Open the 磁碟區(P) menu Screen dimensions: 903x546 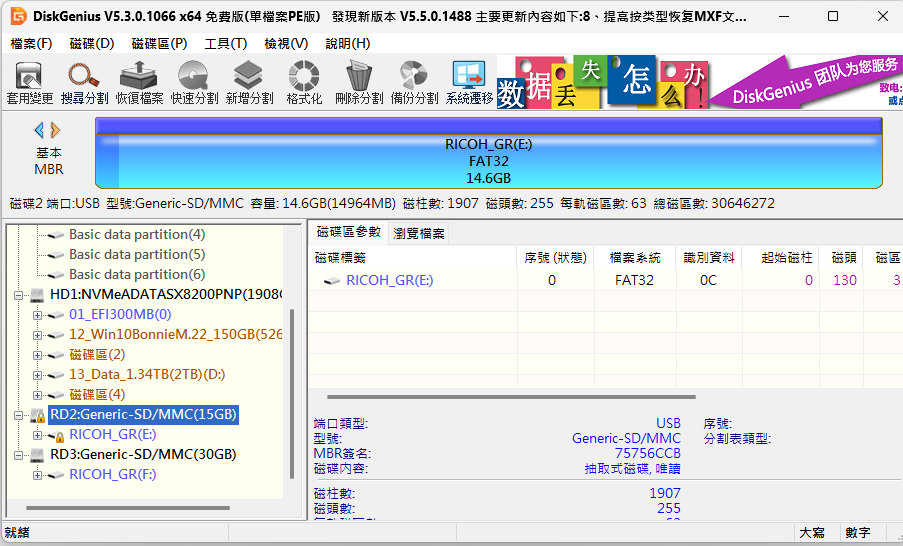[x=160, y=44]
